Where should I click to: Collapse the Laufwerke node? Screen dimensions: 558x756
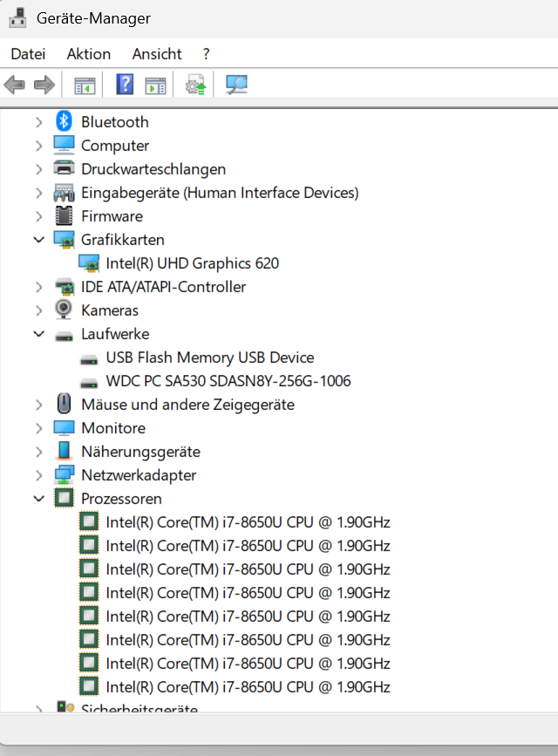coord(38,334)
